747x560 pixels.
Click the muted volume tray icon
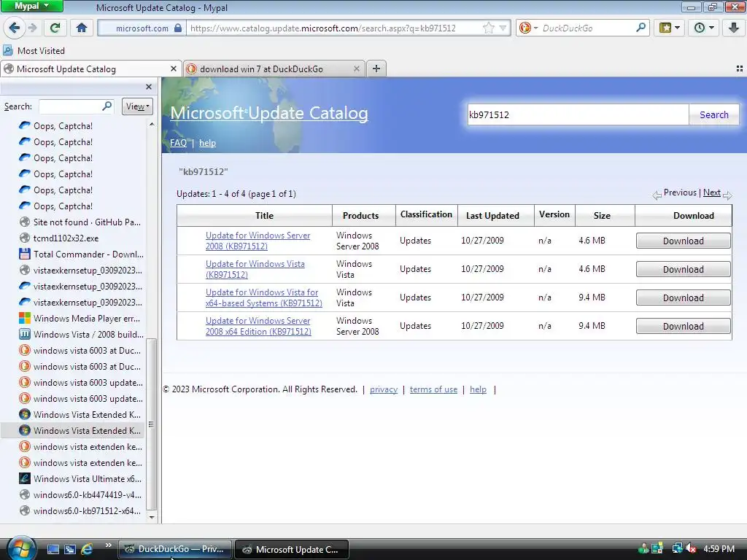(691, 548)
